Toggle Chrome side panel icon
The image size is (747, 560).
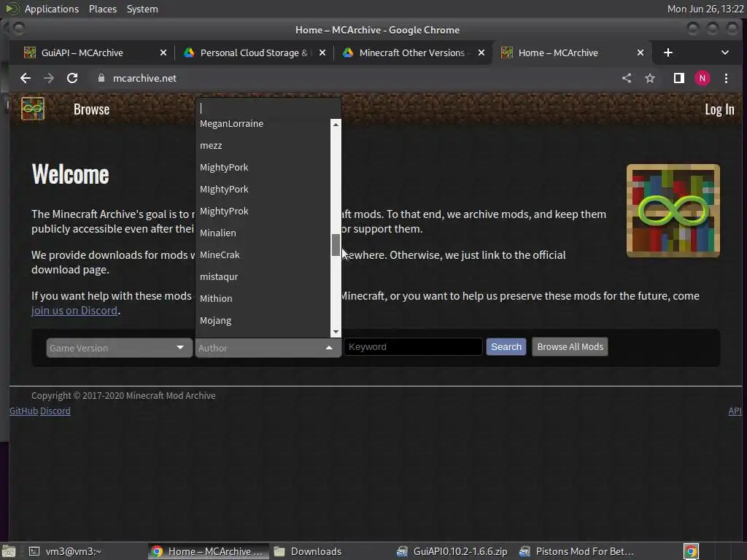(x=679, y=78)
